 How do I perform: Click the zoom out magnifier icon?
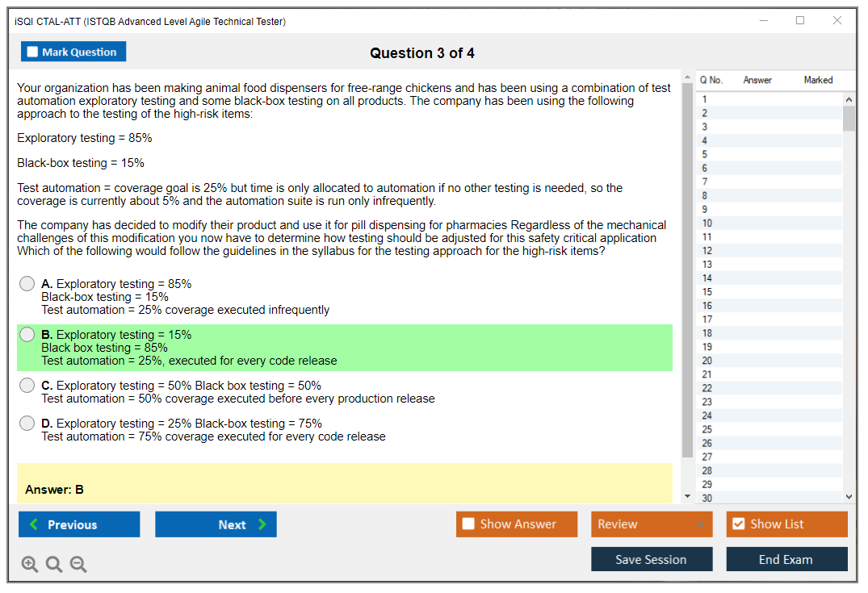click(x=78, y=565)
